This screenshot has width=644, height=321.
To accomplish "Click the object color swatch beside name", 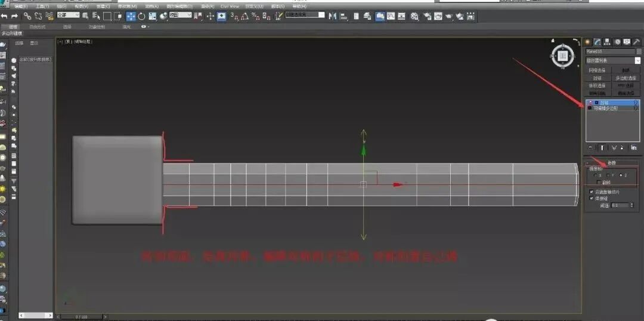I will (x=639, y=51).
